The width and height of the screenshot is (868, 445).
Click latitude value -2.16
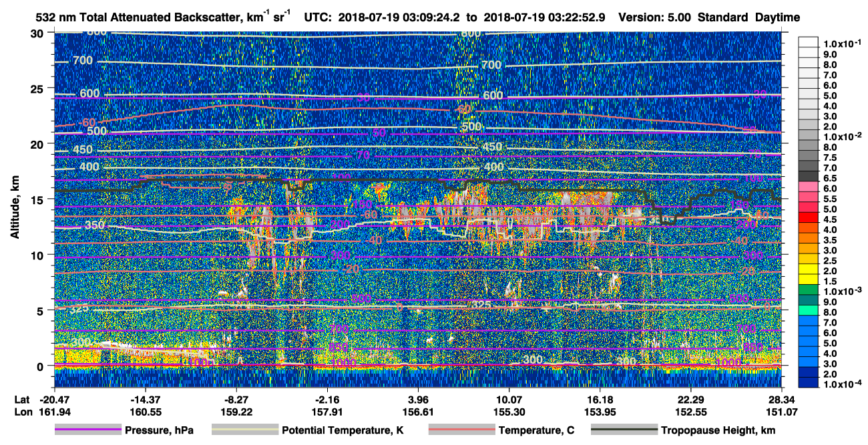click(x=328, y=400)
